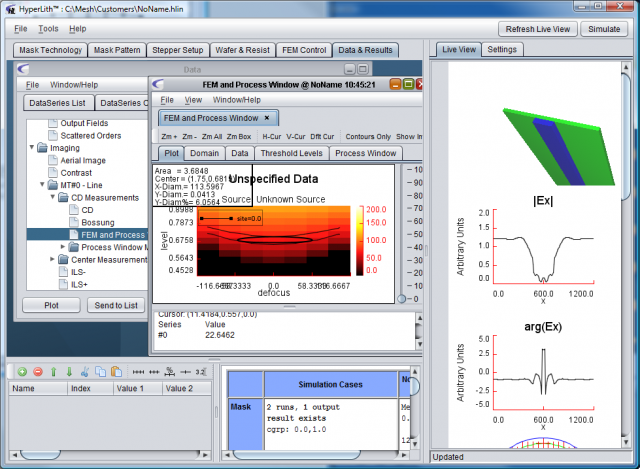This screenshot has width=640, height=469.
Task: Click the Simulation Cases table header
Action: pyautogui.click(x=331, y=384)
